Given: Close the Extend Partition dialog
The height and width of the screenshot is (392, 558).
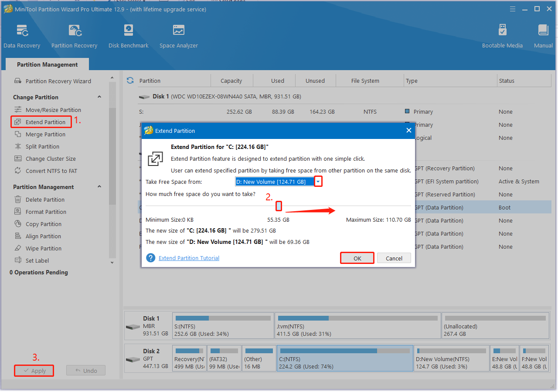Looking at the screenshot, I should [x=408, y=130].
